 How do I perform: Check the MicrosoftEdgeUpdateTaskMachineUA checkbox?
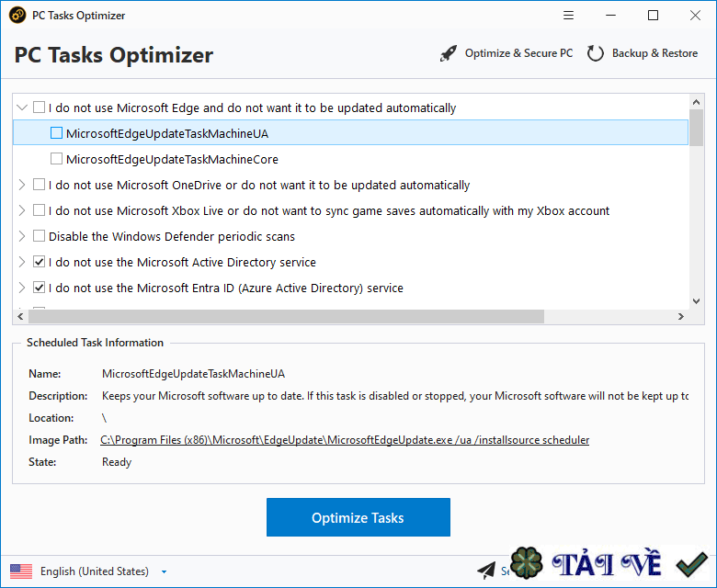57,133
